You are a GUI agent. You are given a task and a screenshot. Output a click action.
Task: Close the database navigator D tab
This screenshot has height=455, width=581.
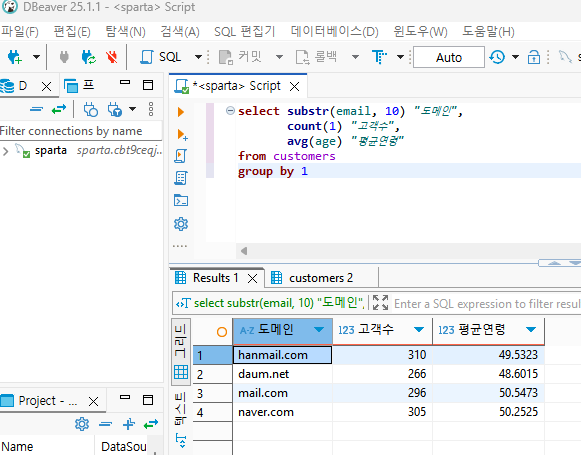(x=46, y=87)
